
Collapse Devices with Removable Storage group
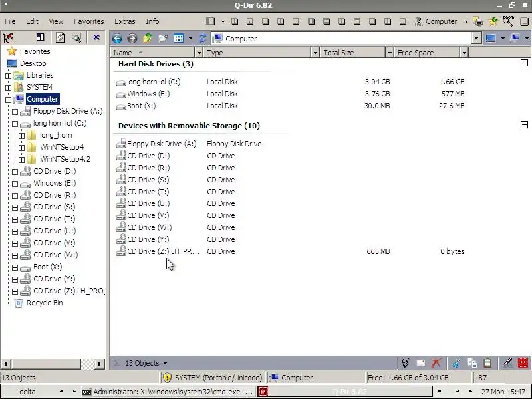point(524,125)
